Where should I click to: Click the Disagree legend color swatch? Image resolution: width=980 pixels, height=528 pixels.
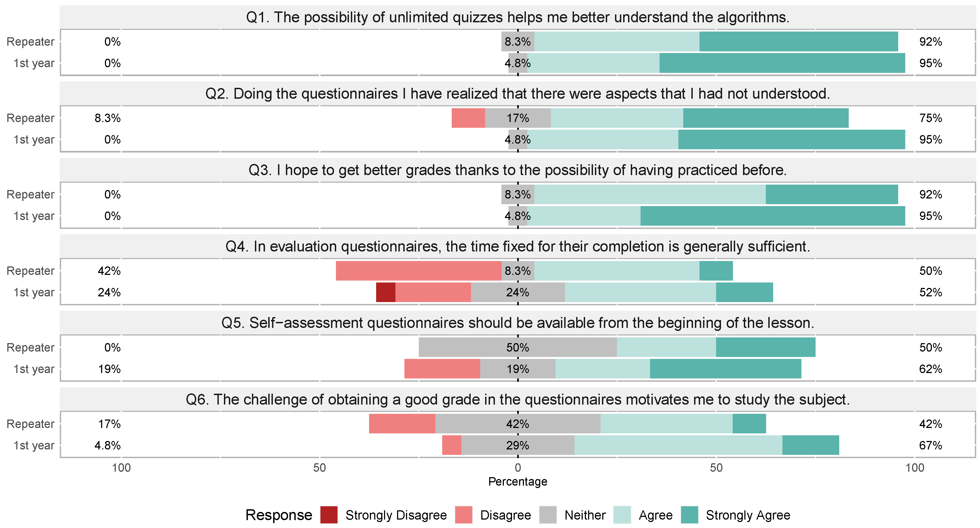tap(463, 515)
